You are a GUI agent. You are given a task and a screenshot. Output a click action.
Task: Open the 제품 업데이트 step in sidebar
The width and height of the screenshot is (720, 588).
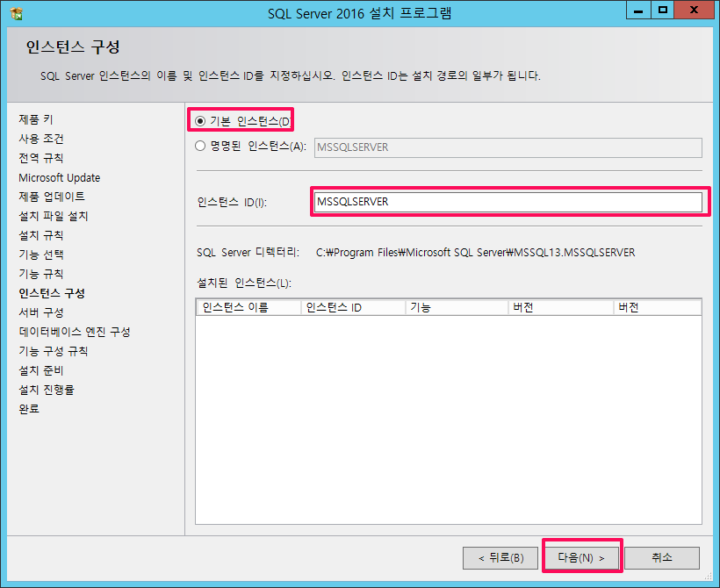pos(52,197)
